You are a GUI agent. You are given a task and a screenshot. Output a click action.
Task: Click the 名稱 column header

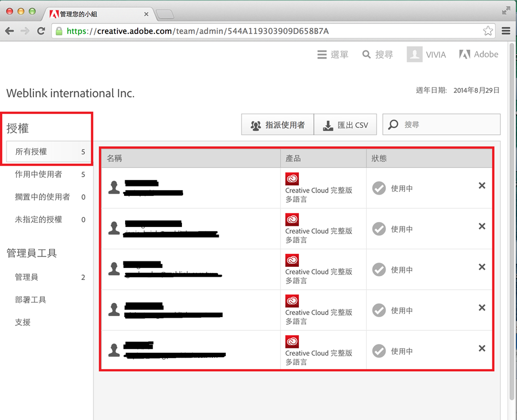click(191, 159)
